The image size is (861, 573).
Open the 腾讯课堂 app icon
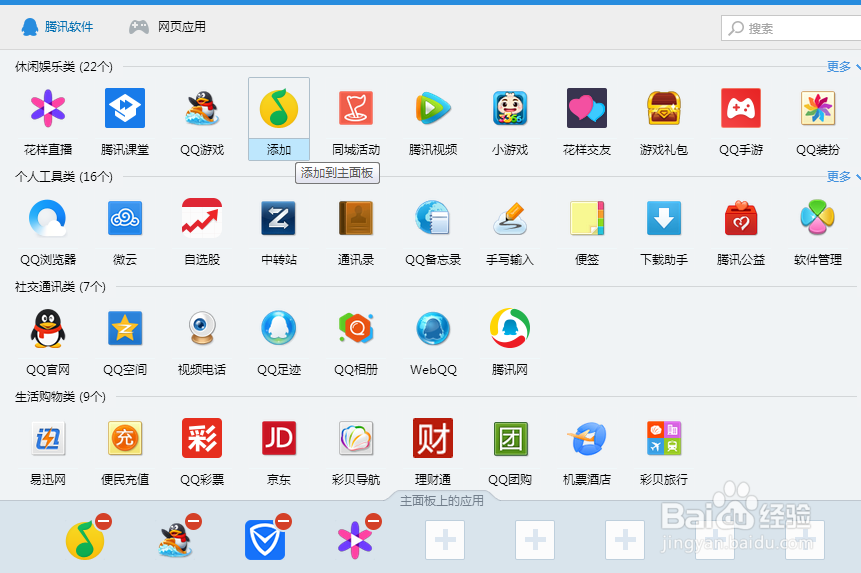(125, 108)
